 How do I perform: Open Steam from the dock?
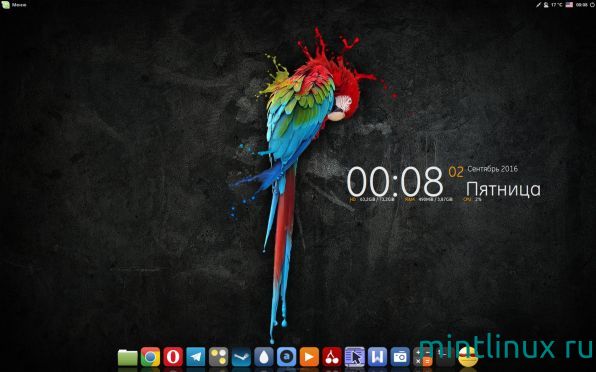241,357
